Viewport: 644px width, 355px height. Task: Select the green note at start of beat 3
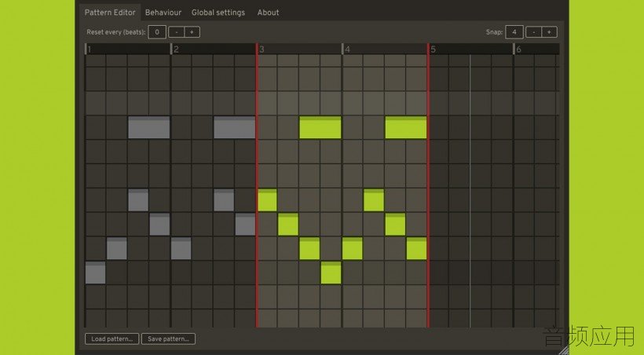click(267, 200)
